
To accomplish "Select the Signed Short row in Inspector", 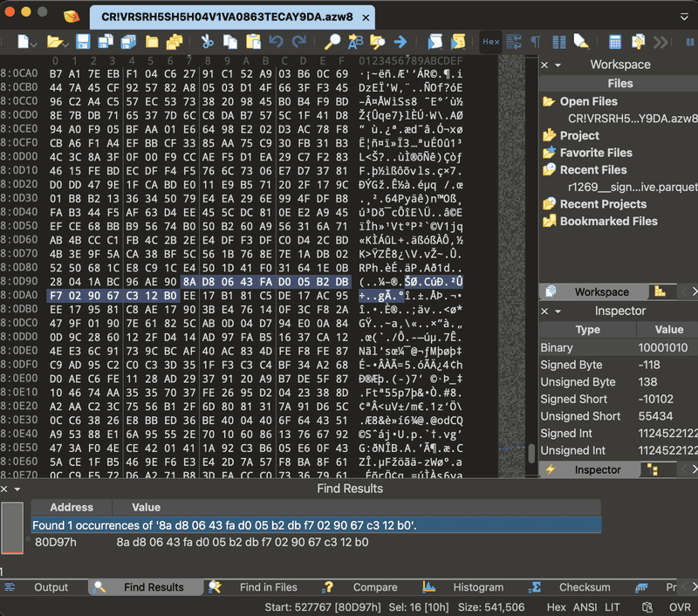I will [619, 400].
